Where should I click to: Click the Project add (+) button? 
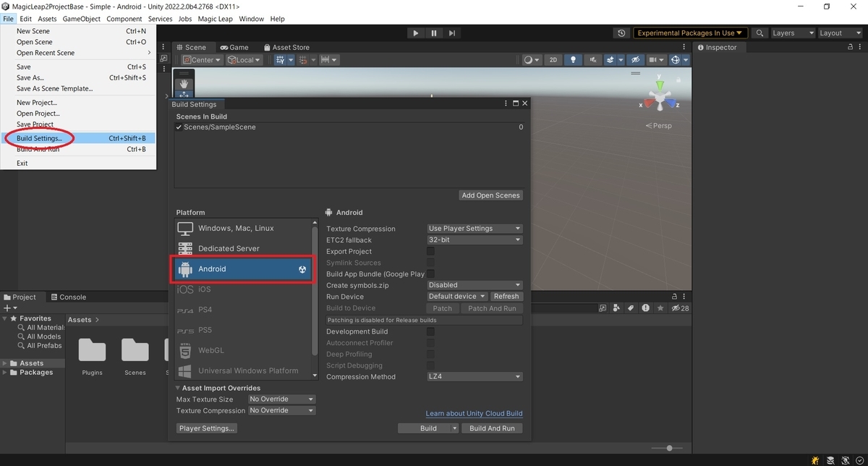tap(9, 308)
